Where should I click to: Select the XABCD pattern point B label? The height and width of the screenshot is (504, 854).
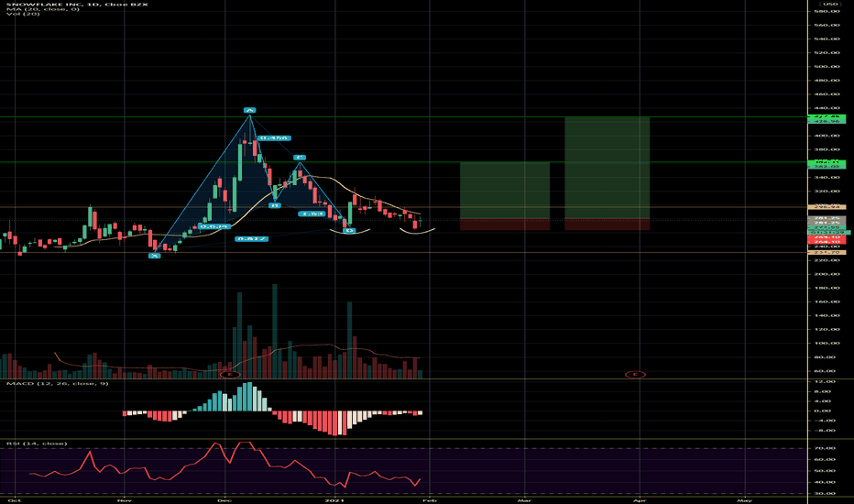pos(275,205)
